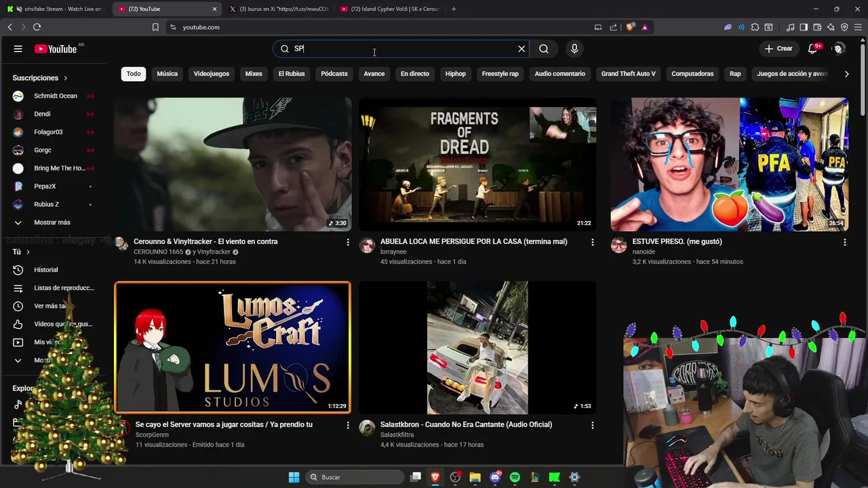The width and height of the screenshot is (868, 488).
Task: Click the magnifier search submit button
Action: (x=544, y=49)
